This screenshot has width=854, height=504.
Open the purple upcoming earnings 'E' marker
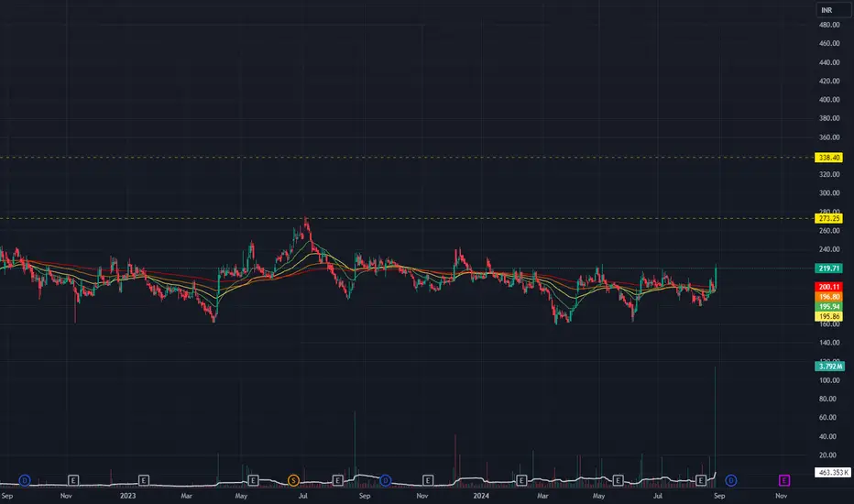[784, 480]
